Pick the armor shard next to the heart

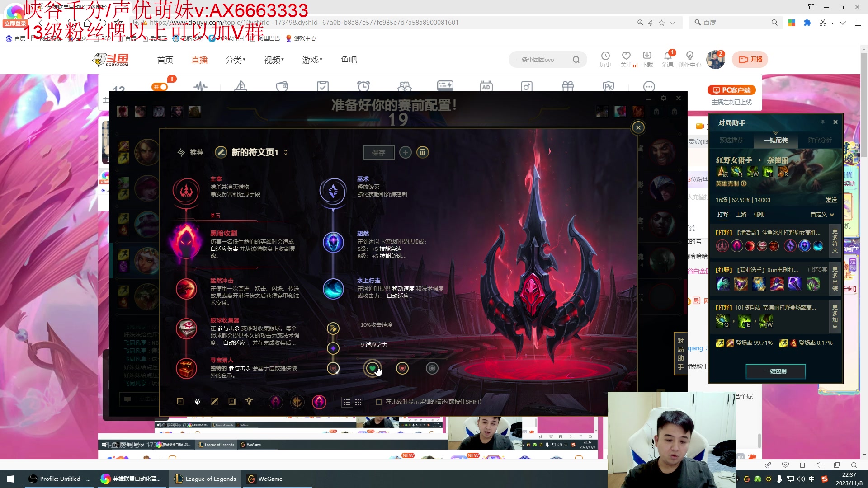(402, 368)
